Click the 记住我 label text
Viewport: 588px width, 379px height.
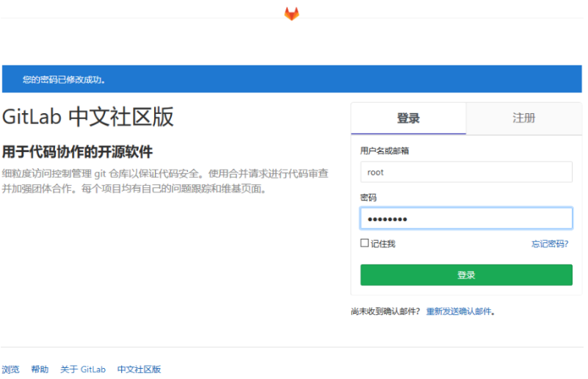pyautogui.click(x=382, y=244)
